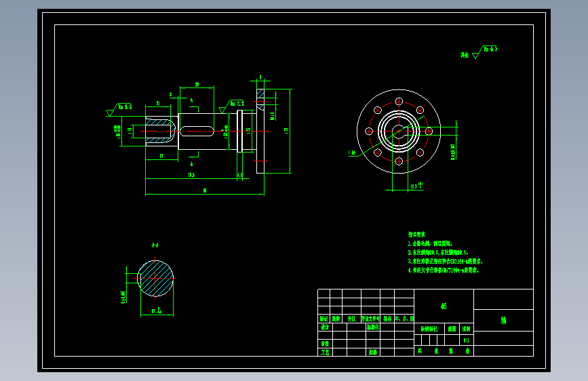Select the '轴' part name in title block
588x381 pixels.
click(503, 320)
